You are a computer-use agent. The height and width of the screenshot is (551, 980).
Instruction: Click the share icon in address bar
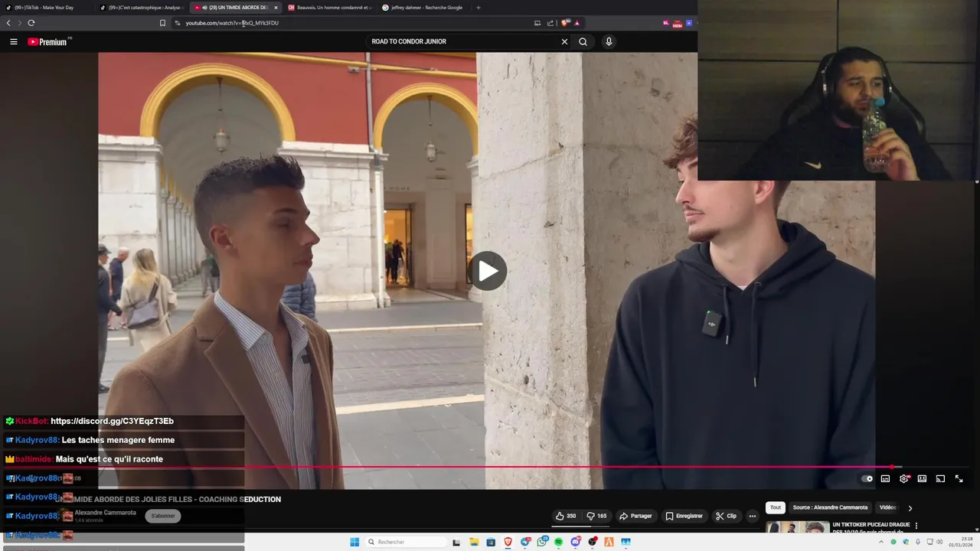tap(550, 23)
